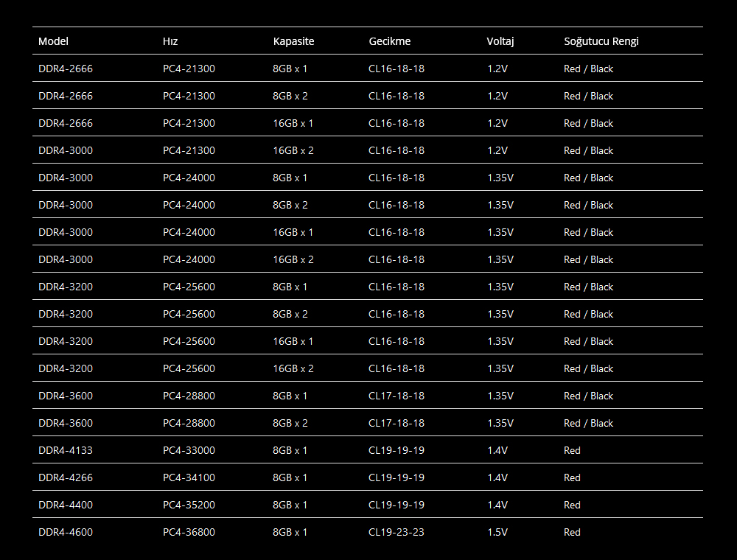Click 8GB x 2 in the DDR4-3000 row
Viewport: 737px width, 560px height.
[290, 206]
